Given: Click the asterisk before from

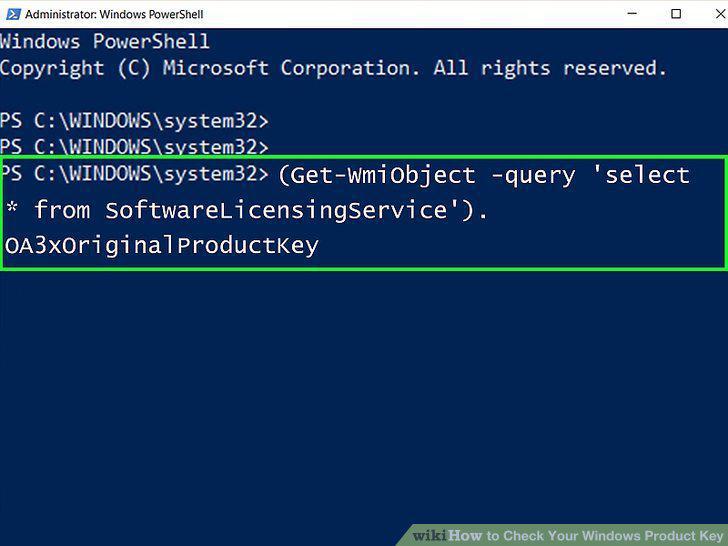Looking at the screenshot, I should [12, 207].
